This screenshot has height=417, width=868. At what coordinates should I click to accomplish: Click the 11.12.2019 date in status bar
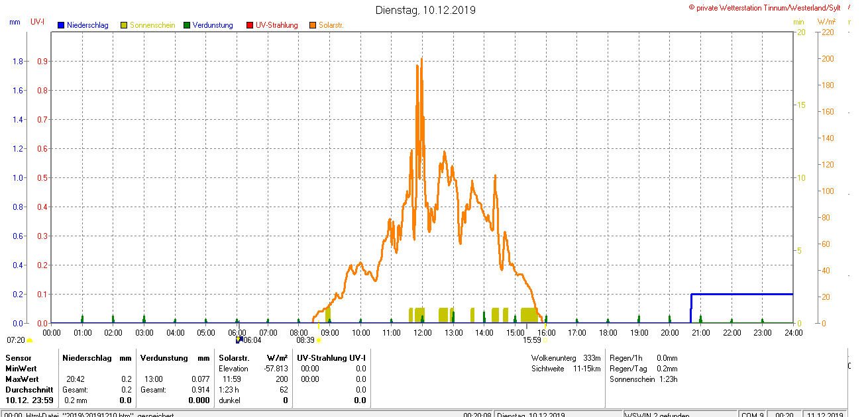pos(825,414)
